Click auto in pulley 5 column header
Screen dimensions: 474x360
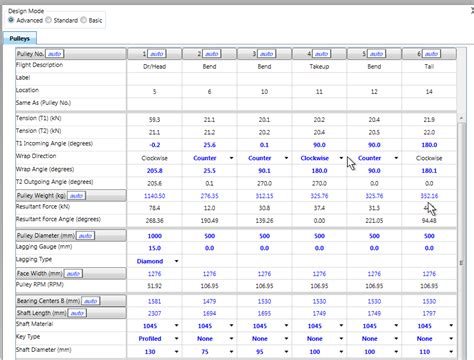376,54
